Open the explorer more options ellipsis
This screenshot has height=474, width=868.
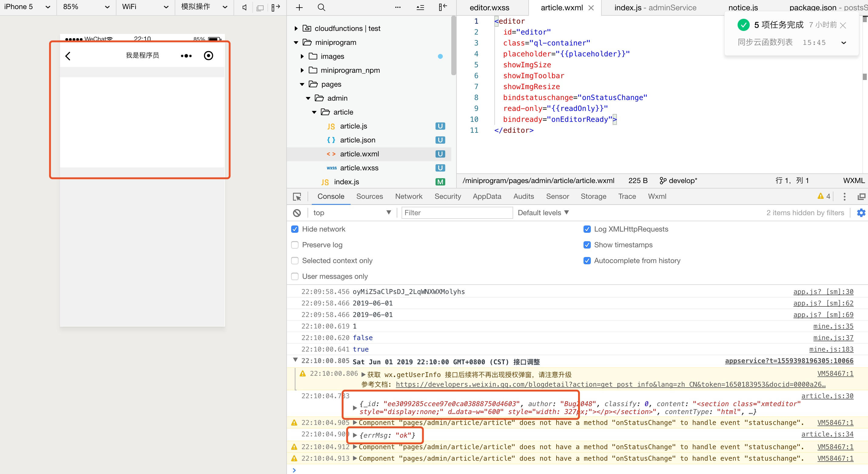click(398, 7)
